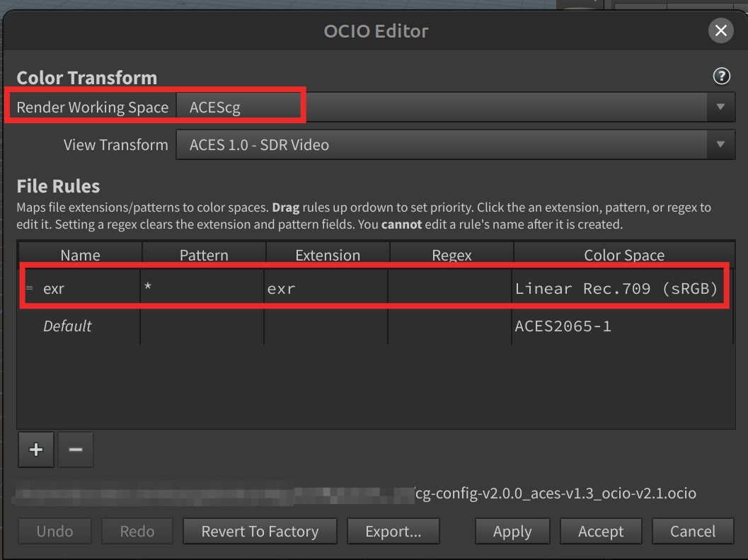Image resolution: width=748 pixels, height=560 pixels.
Task: Edit the exr rule Pattern asterisk cell
Action: pos(202,288)
